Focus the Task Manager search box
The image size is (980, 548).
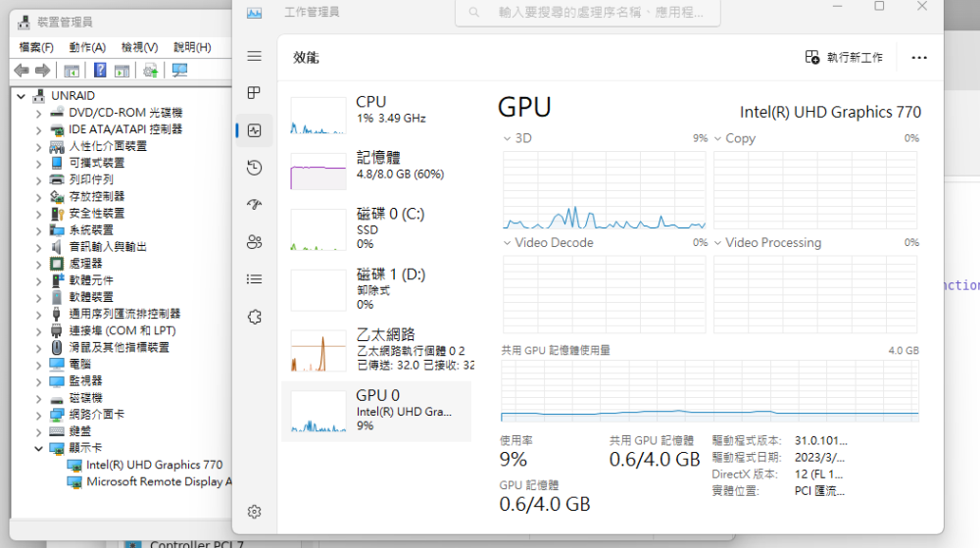click(587, 13)
